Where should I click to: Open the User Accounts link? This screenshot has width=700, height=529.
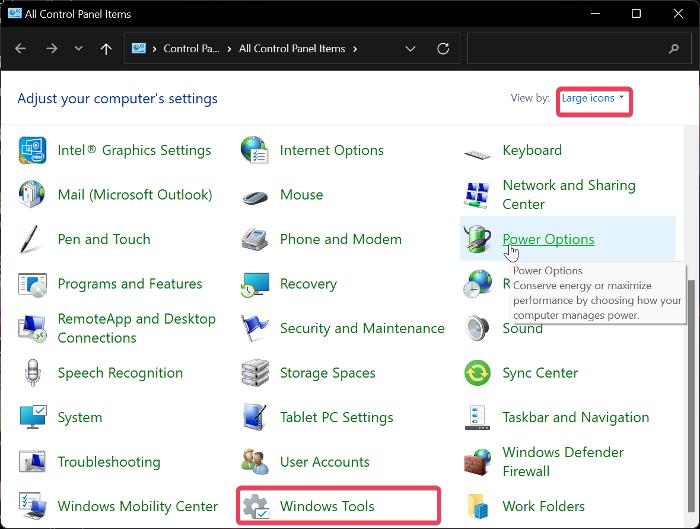coord(325,462)
